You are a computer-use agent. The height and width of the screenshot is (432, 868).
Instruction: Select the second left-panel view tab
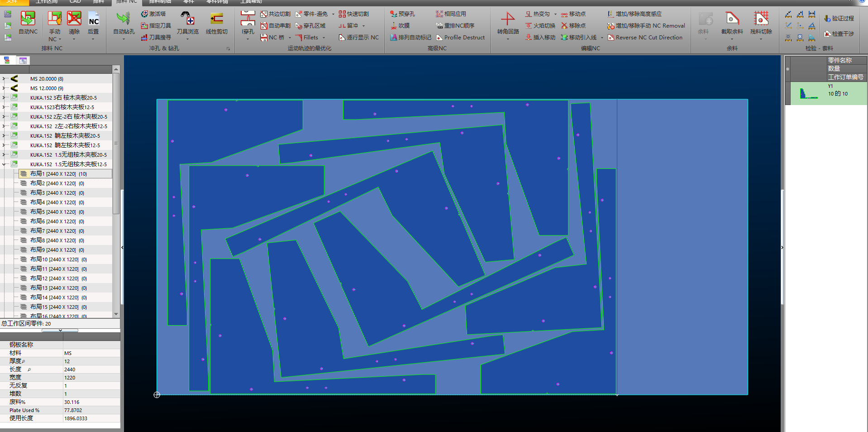tap(23, 60)
